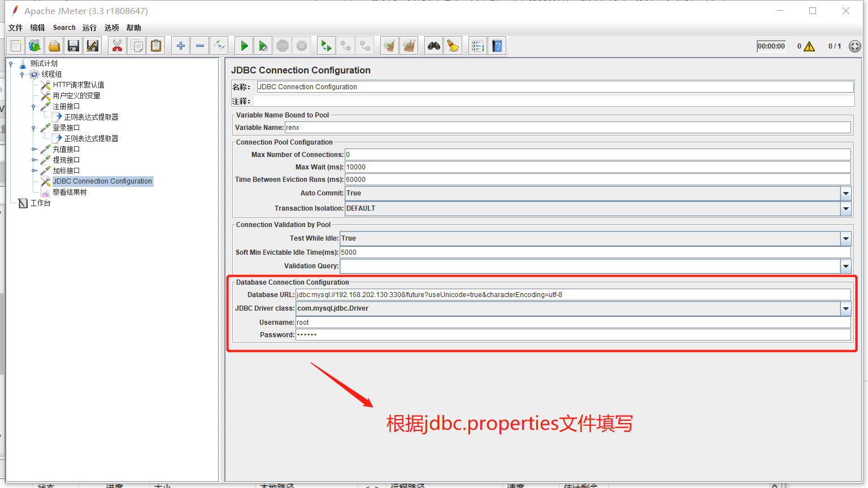This screenshot has width=868, height=488.
Task: Copy the selected element icon
Action: (x=136, y=46)
